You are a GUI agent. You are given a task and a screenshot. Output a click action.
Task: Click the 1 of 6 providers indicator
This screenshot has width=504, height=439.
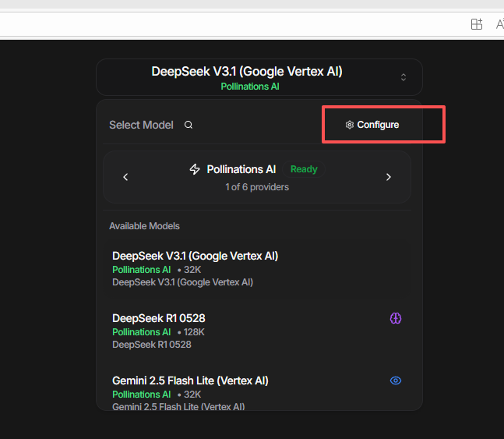[x=257, y=187]
